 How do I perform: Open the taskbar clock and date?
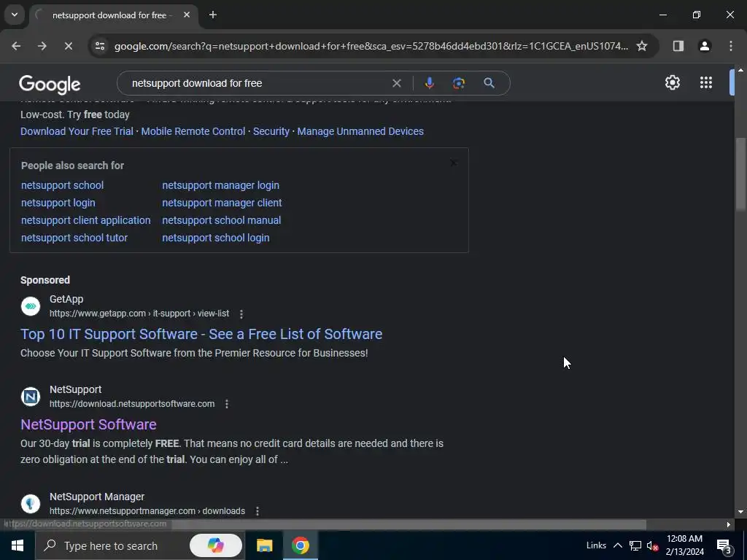(x=684, y=545)
